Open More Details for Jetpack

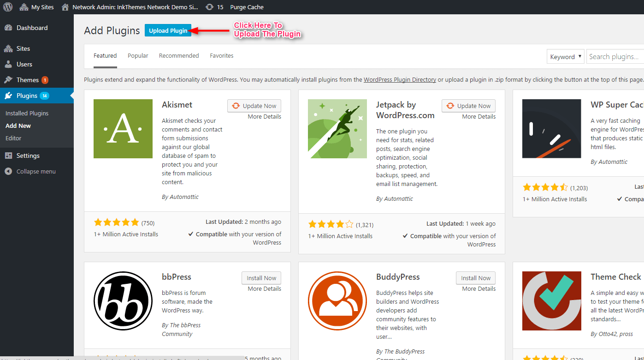pos(479,117)
